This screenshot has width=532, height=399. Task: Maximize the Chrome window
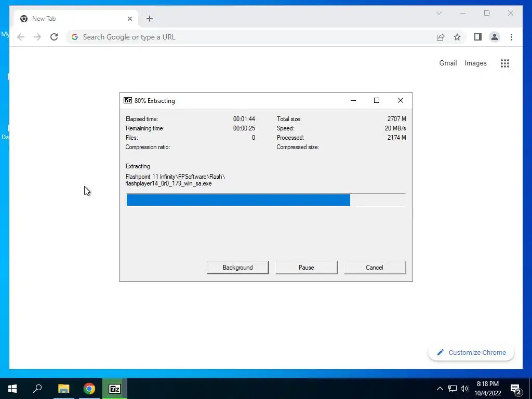coord(486,13)
